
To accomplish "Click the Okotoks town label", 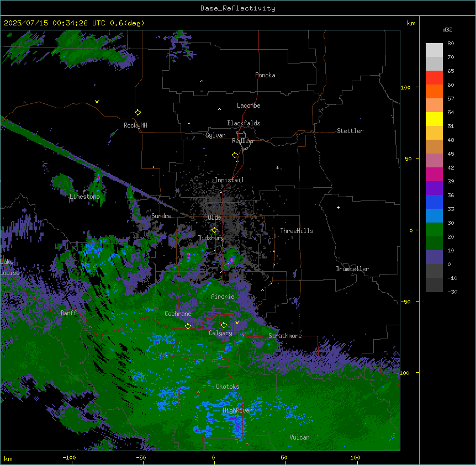I will (228, 387).
